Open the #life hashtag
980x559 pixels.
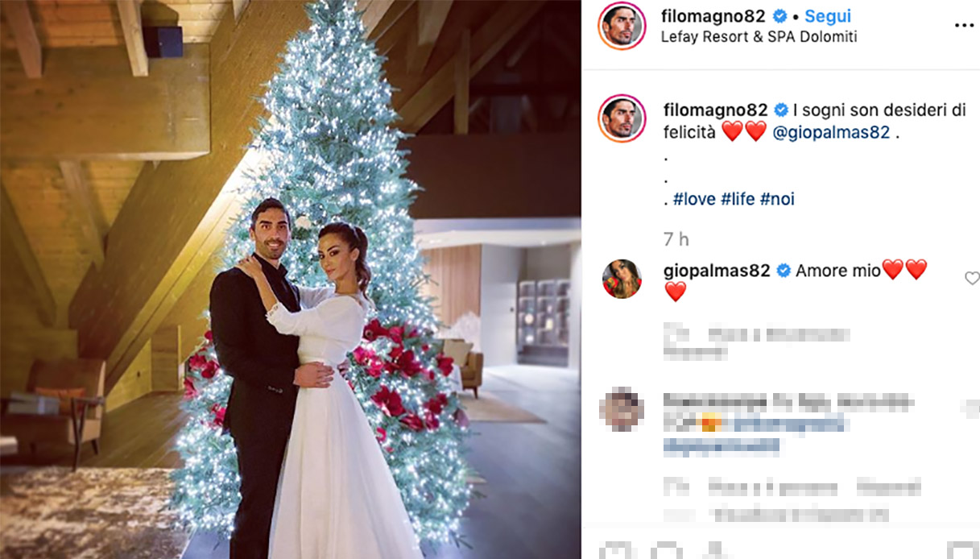point(738,199)
